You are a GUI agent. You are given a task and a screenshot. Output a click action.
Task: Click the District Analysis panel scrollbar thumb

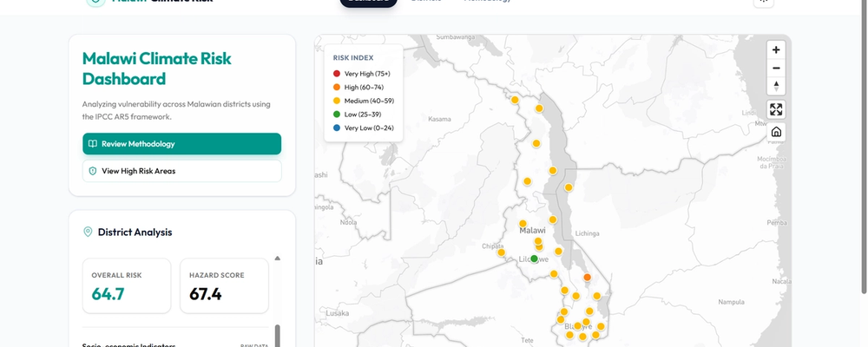click(x=278, y=336)
